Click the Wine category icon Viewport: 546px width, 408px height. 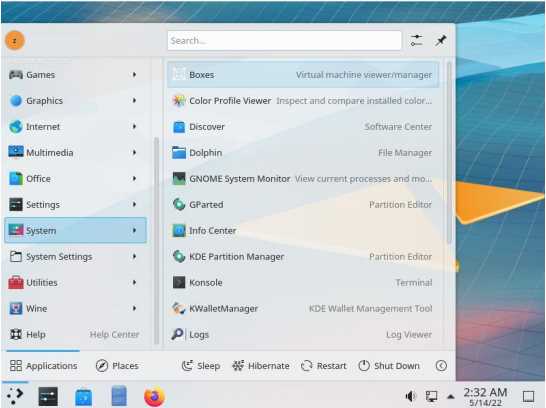tap(16, 308)
